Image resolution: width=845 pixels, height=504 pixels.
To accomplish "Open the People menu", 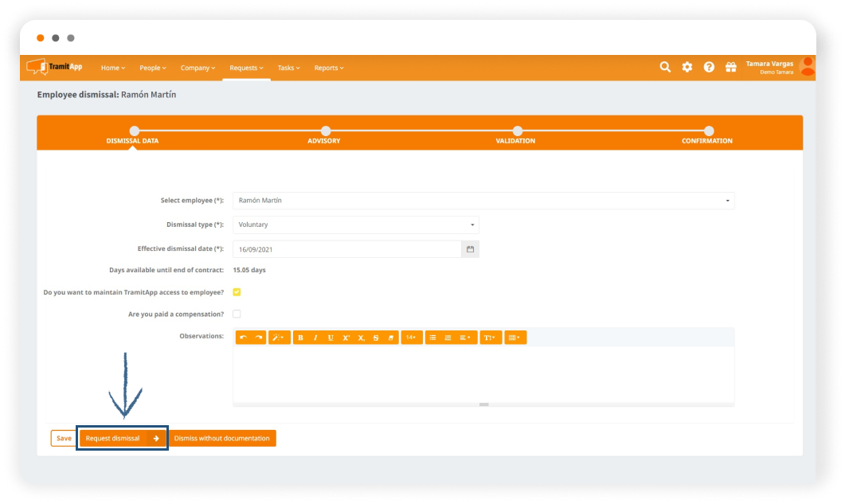I will point(153,68).
